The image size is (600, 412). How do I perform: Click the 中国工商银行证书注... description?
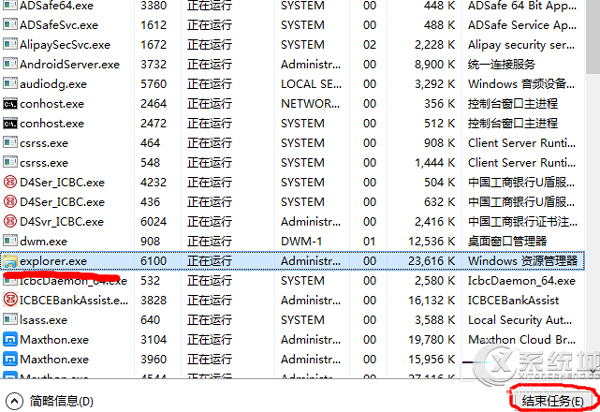tap(523, 221)
